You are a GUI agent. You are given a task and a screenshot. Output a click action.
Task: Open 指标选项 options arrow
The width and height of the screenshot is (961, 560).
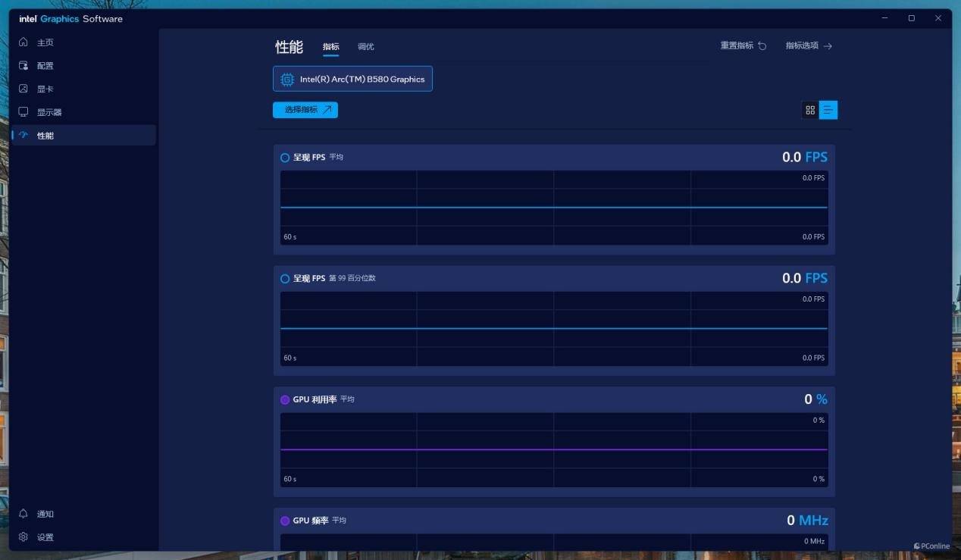coord(828,46)
